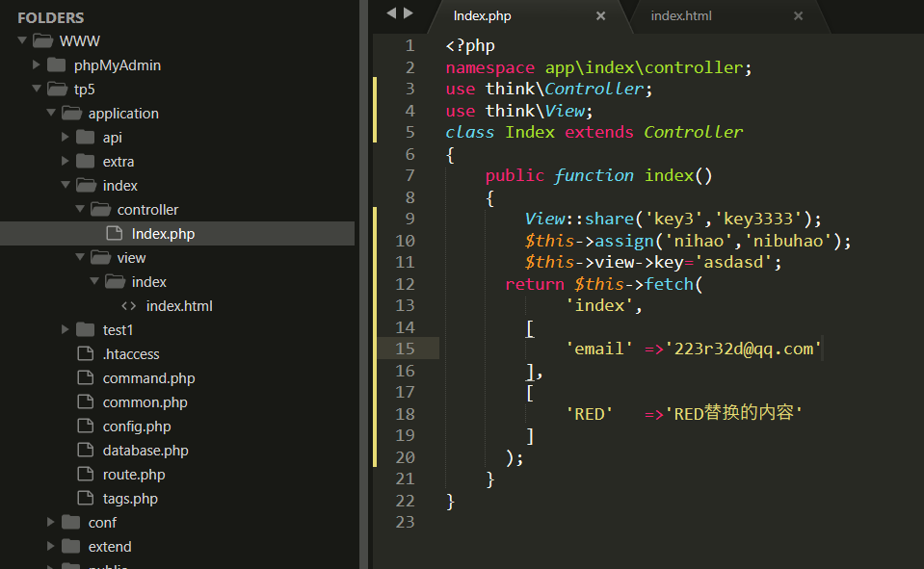Click the index.html code brackets icon

coord(128,306)
